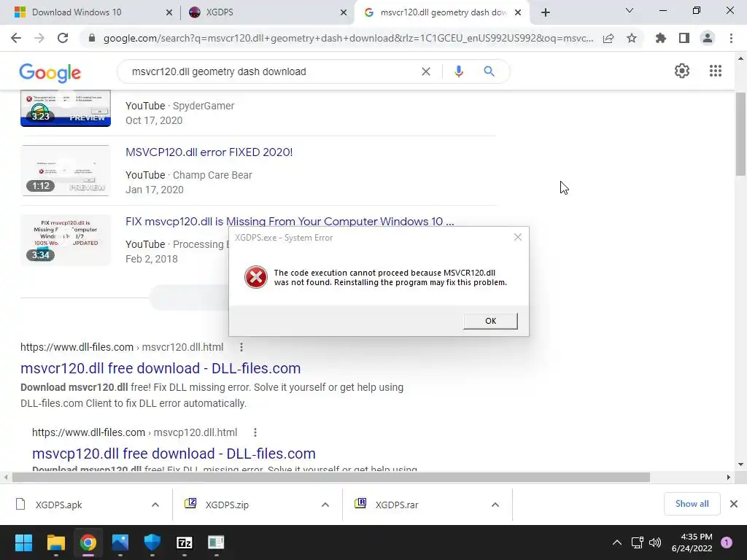747x560 pixels.
Task: Open the XGDPS.rar downloaded file
Action: (x=397, y=505)
